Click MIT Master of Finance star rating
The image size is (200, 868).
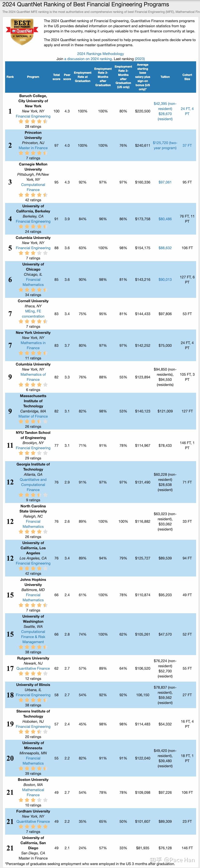pyautogui.click(x=33, y=421)
